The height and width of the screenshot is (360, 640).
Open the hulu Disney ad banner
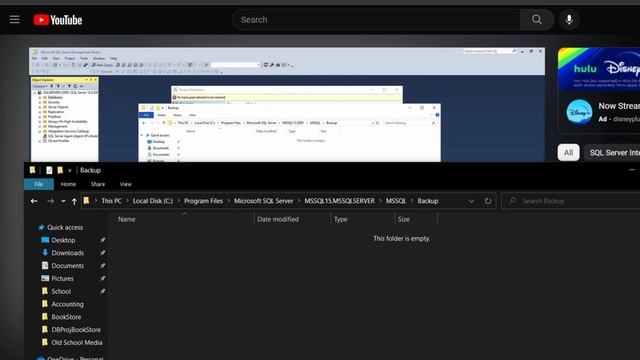coord(599,69)
